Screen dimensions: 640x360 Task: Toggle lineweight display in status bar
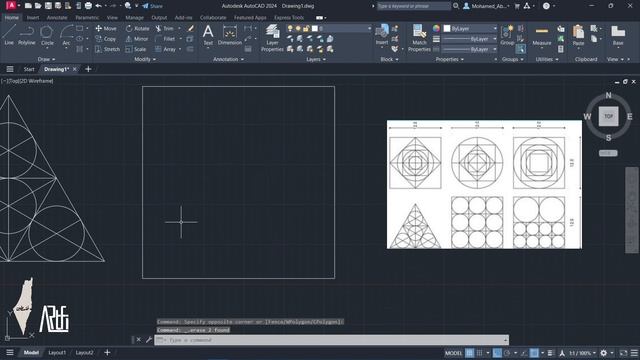point(550,353)
